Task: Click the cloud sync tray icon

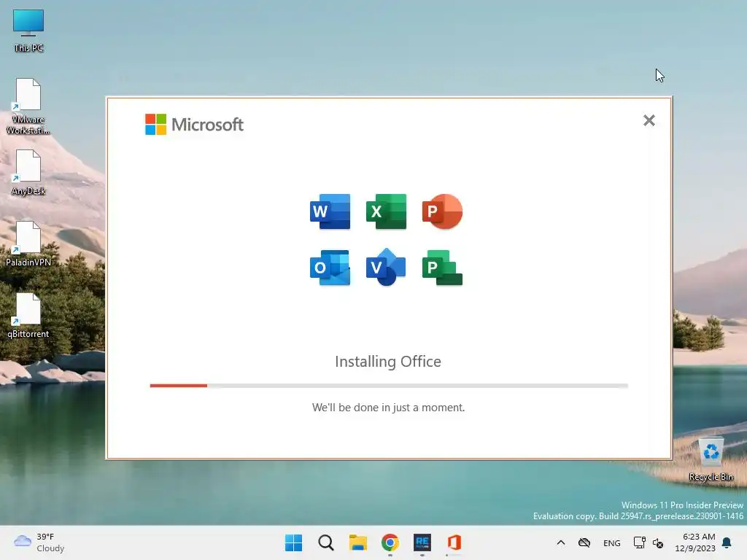Action: pos(584,542)
